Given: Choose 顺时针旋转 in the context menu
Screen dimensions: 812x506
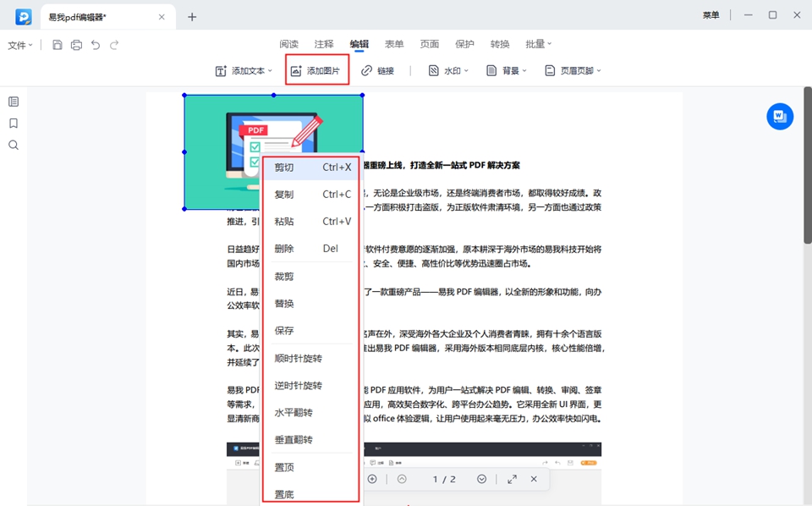Looking at the screenshot, I should coord(310,359).
